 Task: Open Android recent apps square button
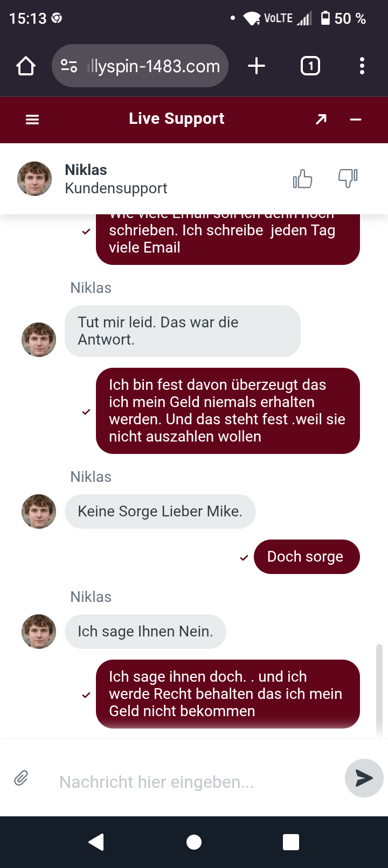[x=291, y=842]
